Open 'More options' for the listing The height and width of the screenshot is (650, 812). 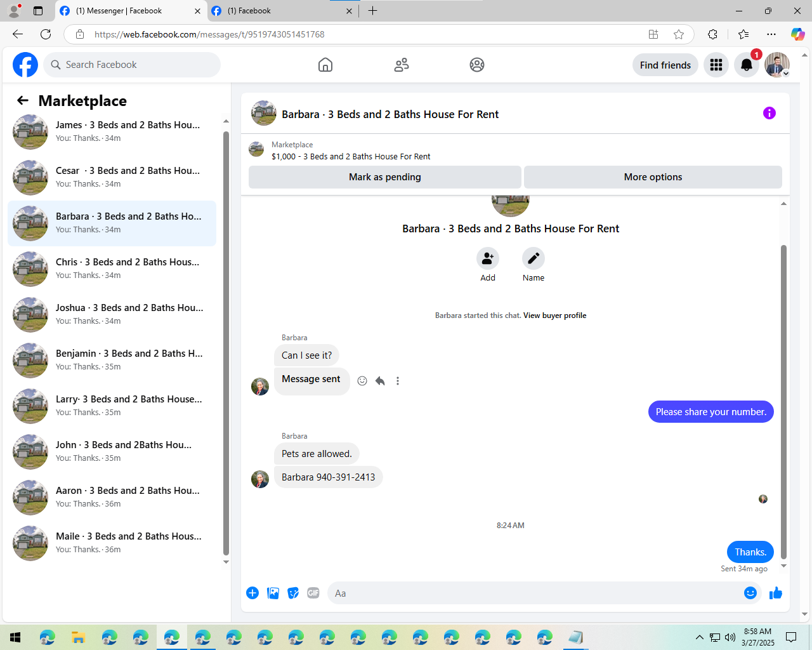(x=653, y=177)
